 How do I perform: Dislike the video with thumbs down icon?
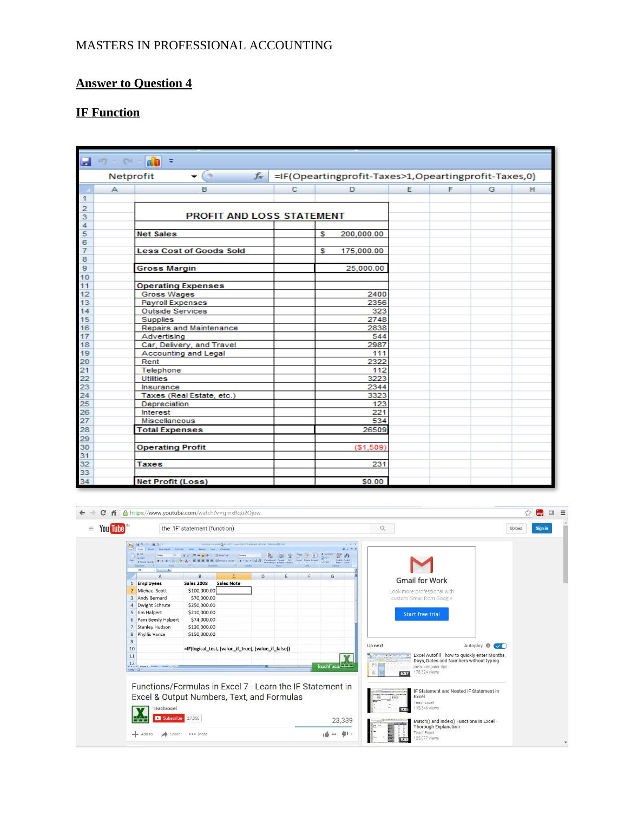344,734
